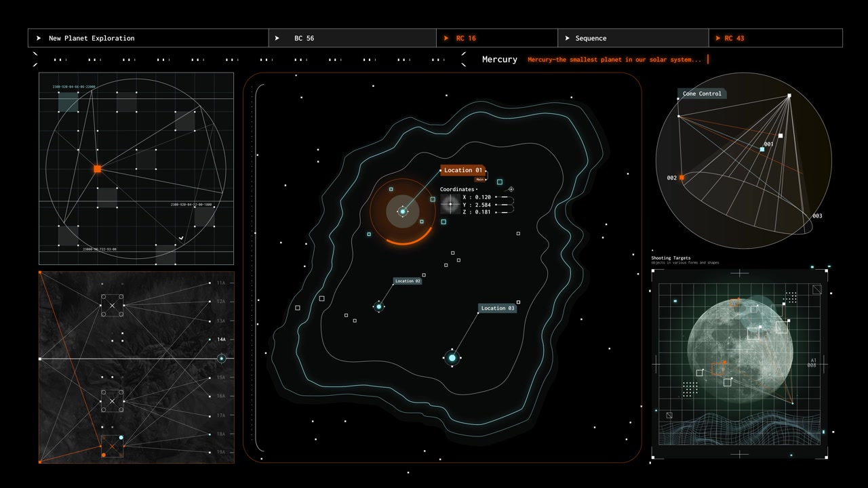
Task: Click the Mercury planet title
Action: [x=500, y=59]
